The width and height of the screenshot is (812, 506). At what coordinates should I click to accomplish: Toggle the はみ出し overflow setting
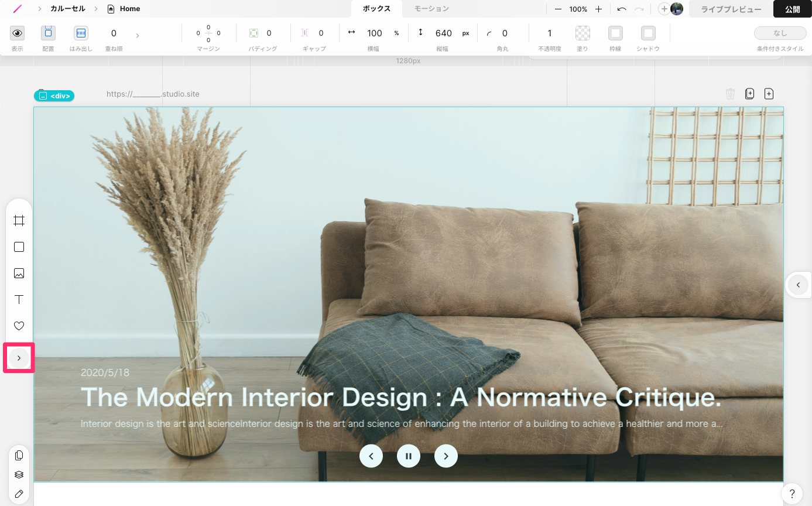(81, 33)
